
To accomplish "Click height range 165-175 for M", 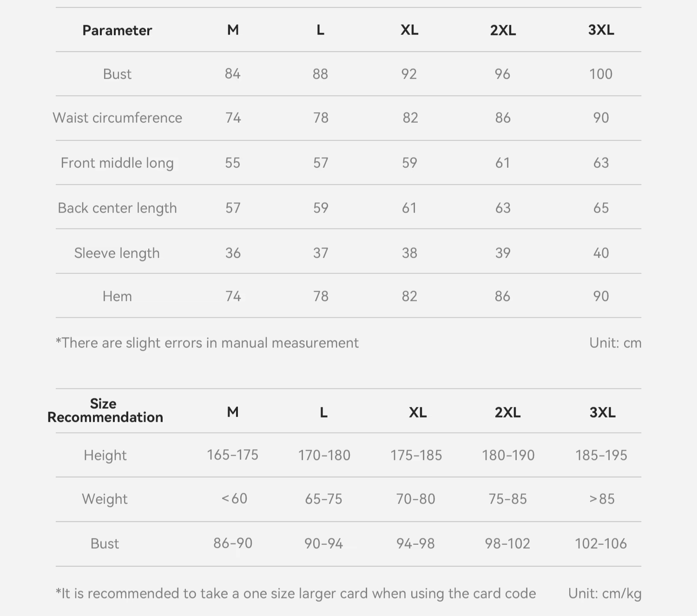I will tap(232, 455).
